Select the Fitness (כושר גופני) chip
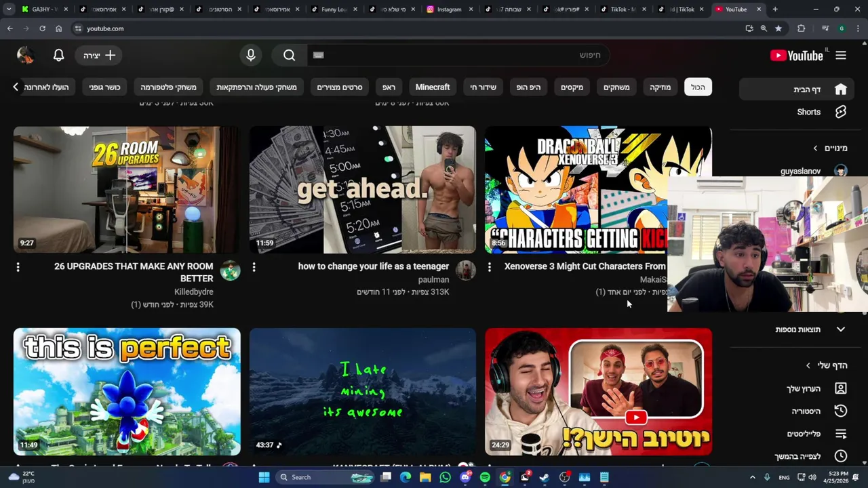 [104, 87]
